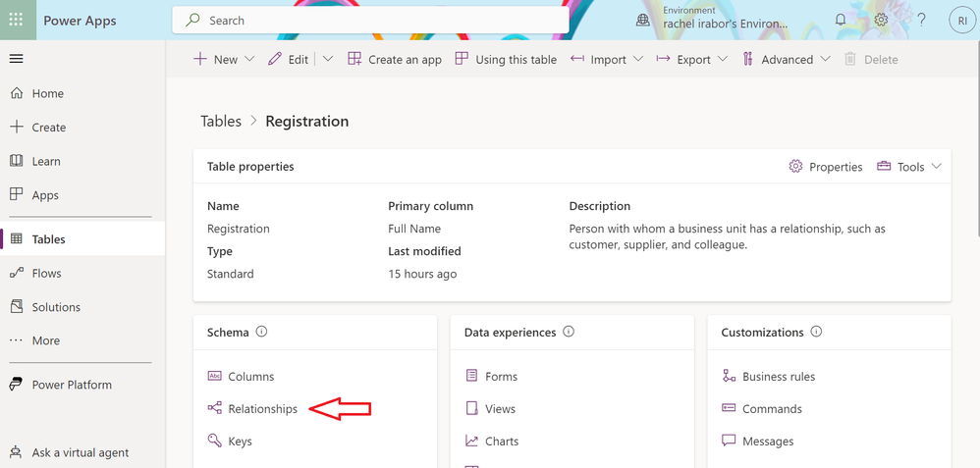Open the Commands link
Image resolution: width=980 pixels, height=468 pixels.
(772, 409)
